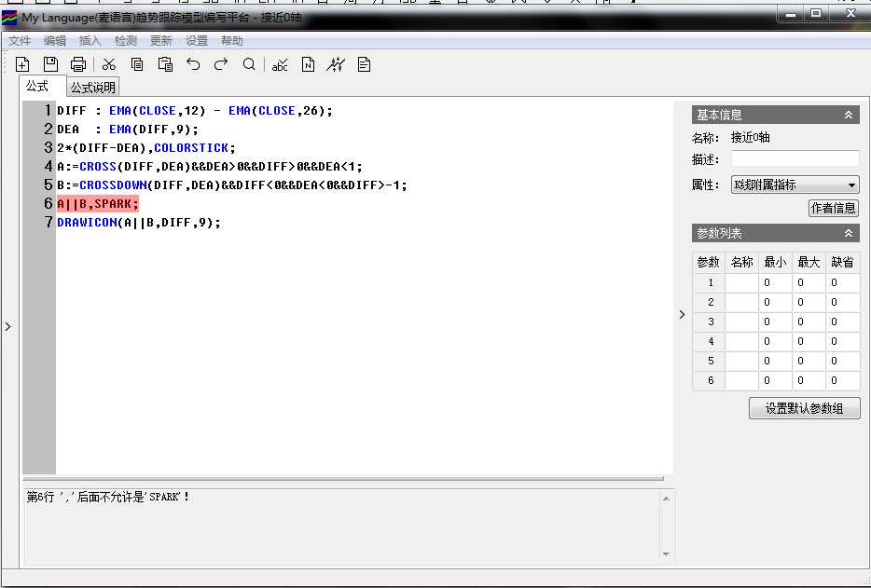Click the New file toolbar icon
871x588 pixels.
pyautogui.click(x=23, y=64)
